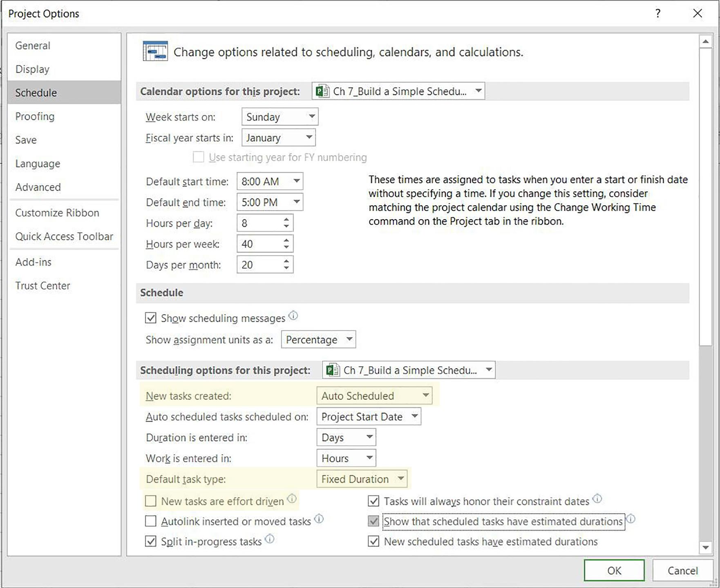Toggle Show scheduling messages checkbox
This screenshot has height=588, width=720.
point(151,318)
